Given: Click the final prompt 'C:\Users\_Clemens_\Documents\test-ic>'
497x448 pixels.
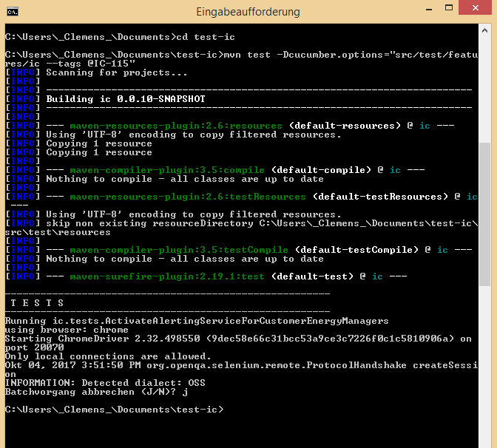Looking at the screenshot, I should click(114, 410).
